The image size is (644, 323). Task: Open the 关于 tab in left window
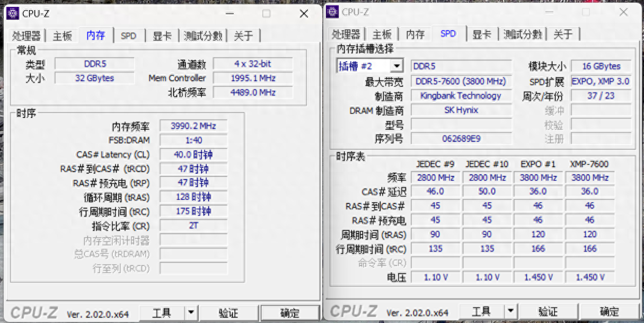coord(243,36)
